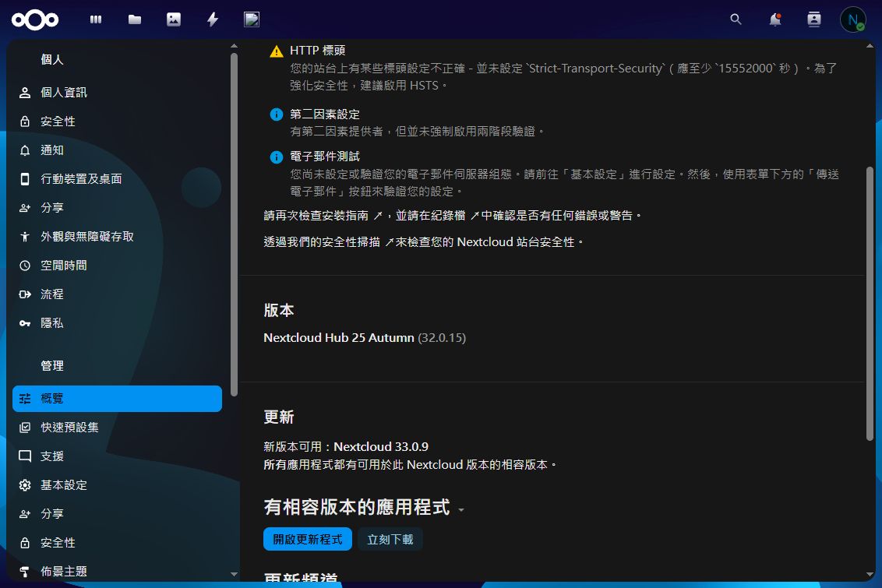Click info icon beside 第二因素設定
882x588 pixels.
[276, 114]
